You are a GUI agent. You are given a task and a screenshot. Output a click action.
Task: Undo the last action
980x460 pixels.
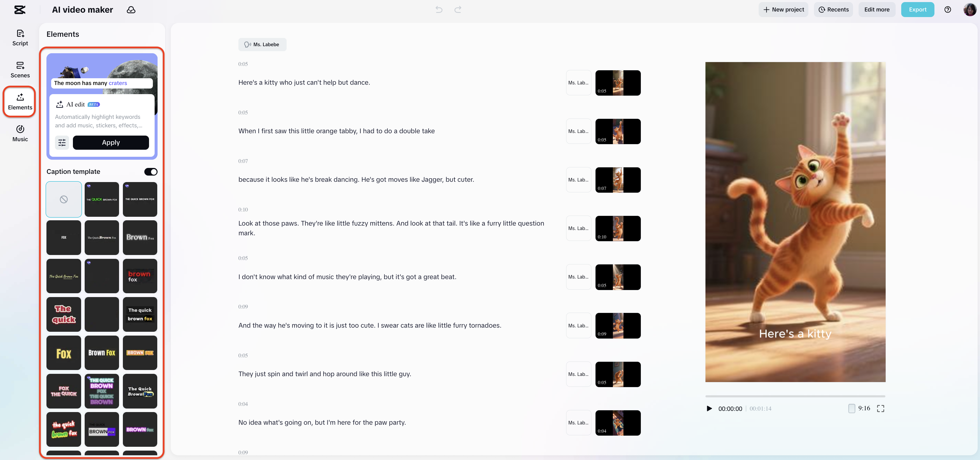coord(439,9)
